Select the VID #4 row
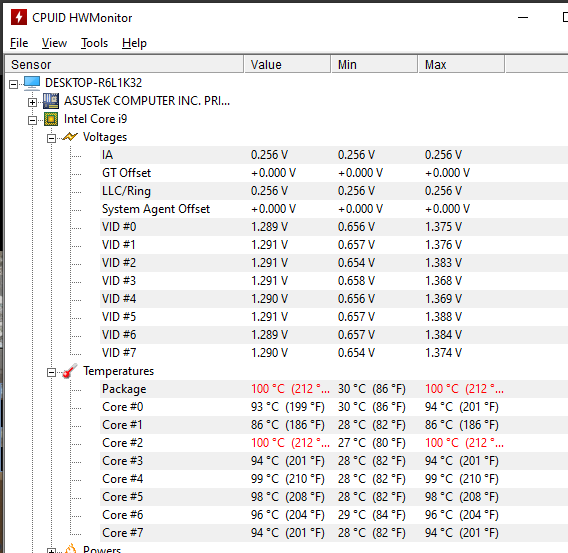Viewport: 568px width, 553px height. [x=333, y=299]
